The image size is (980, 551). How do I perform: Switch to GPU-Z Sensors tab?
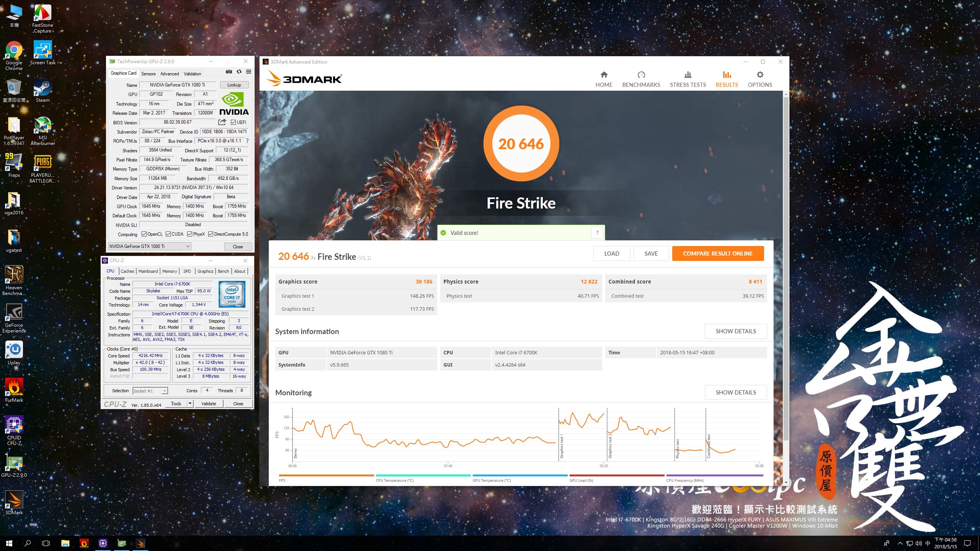pos(148,73)
